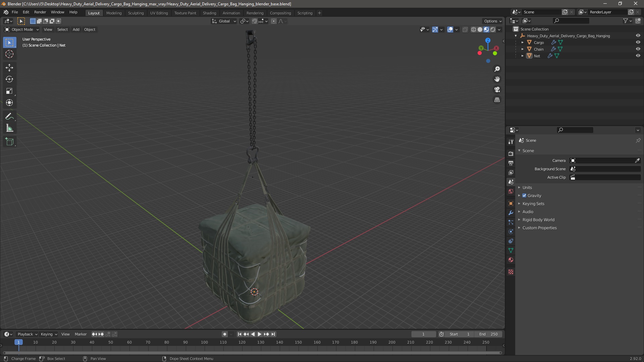Switch to perspective/orthographic grid view icon
The image size is (644, 362).
pos(497,100)
